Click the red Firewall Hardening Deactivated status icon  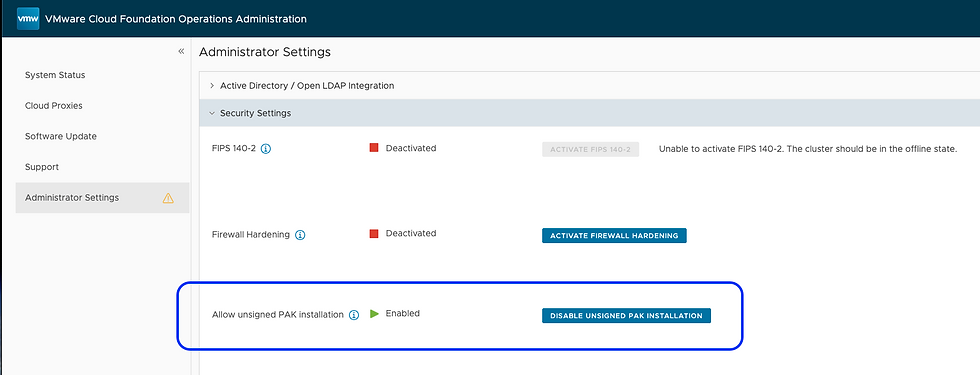tap(374, 233)
